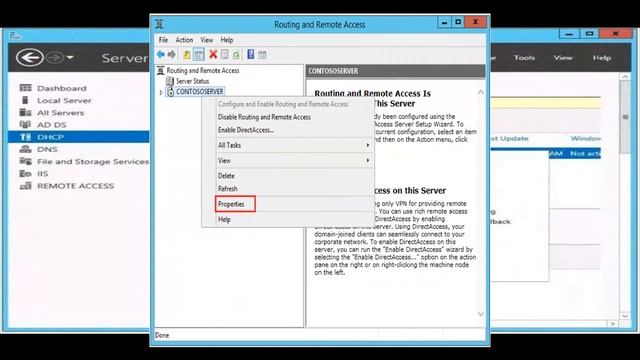Open the Help menu in the RRAS menu bar

tap(227, 40)
